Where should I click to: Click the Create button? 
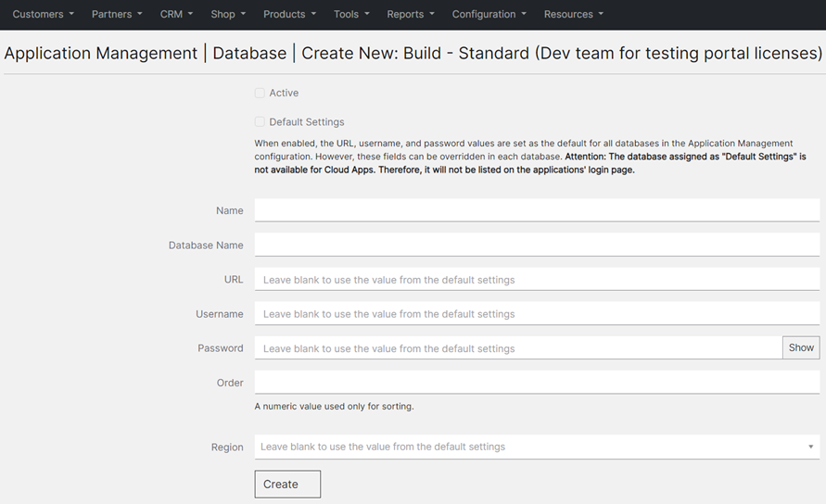pyautogui.click(x=287, y=484)
